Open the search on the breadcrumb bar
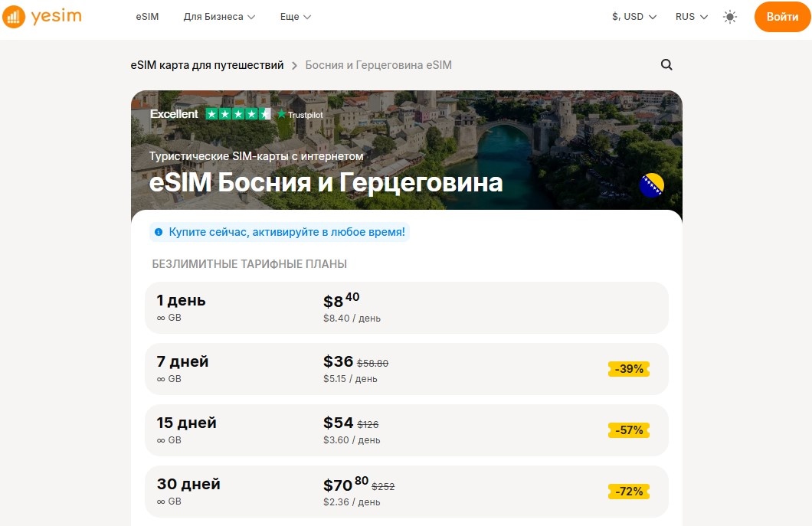The height and width of the screenshot is (526, 812). coord(666,65)
